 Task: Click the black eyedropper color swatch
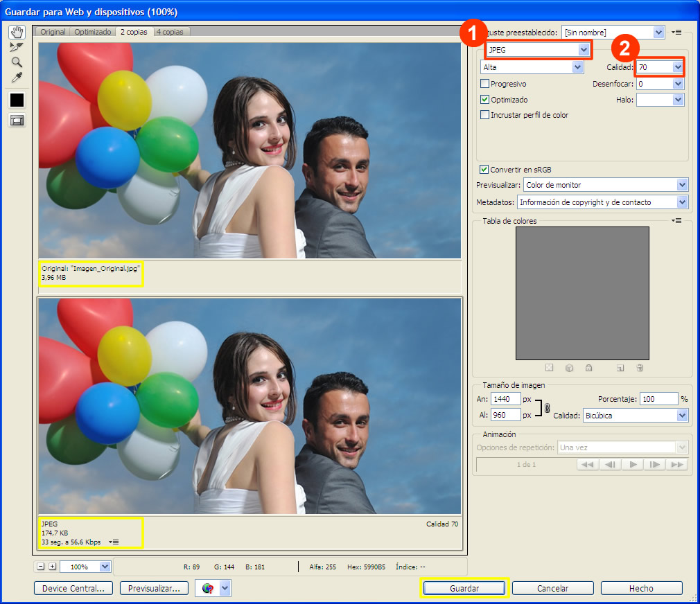tap(17, 100)
